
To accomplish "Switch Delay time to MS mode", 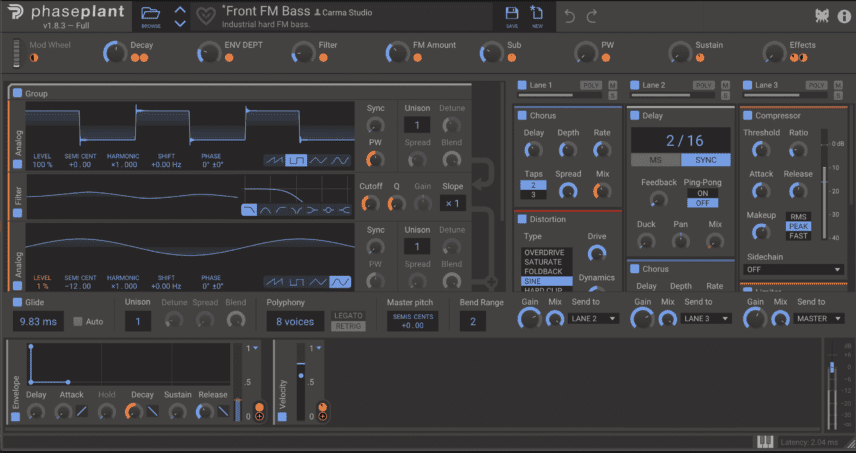I will [656, 160].
